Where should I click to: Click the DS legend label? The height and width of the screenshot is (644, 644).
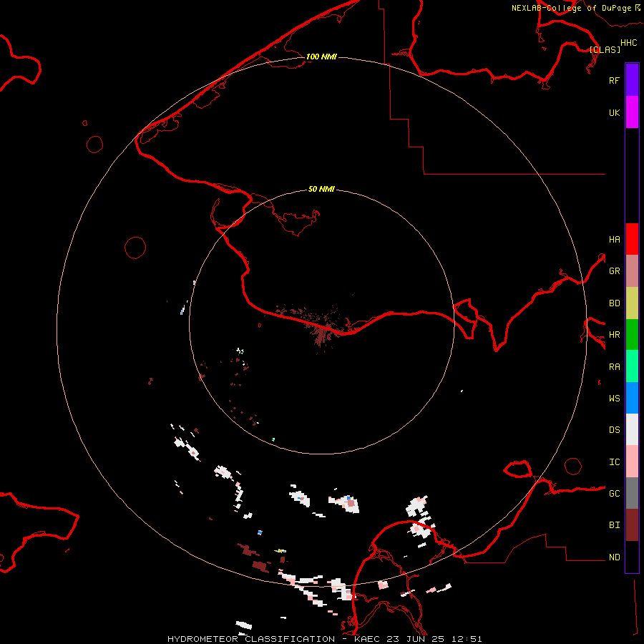[x=614, y=430]
